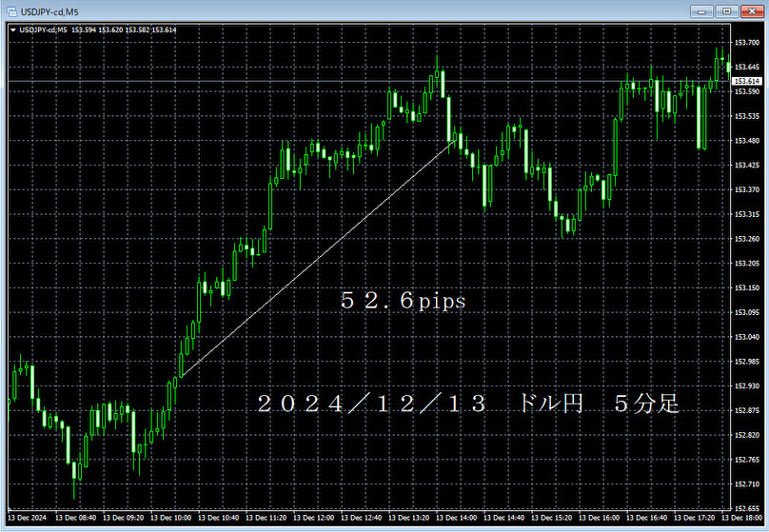Click the '13 Dec 18:00' time axis label
This screenshot has height=532, width=769.
[741, 518]
